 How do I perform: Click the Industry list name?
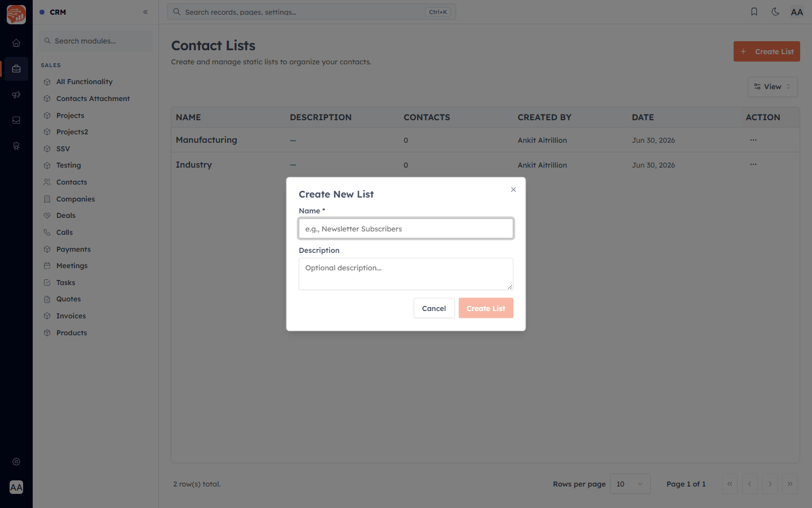pos(193,165)
